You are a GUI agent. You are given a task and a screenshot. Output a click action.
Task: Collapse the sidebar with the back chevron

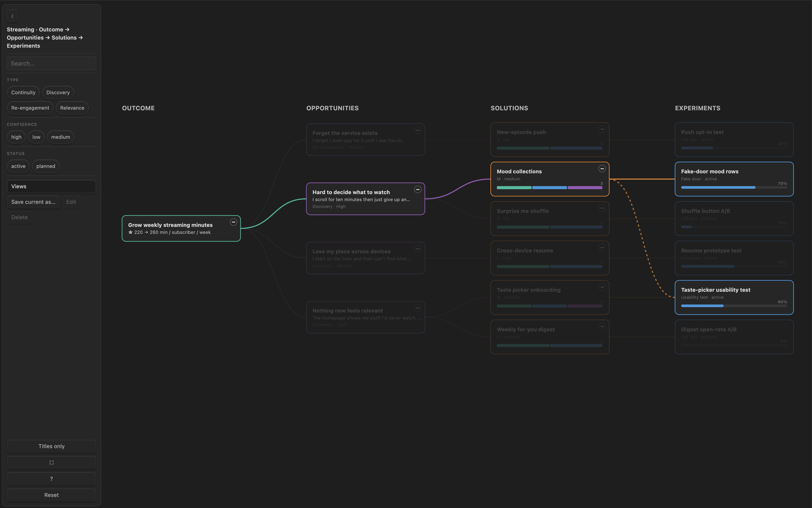coord(12,16)
